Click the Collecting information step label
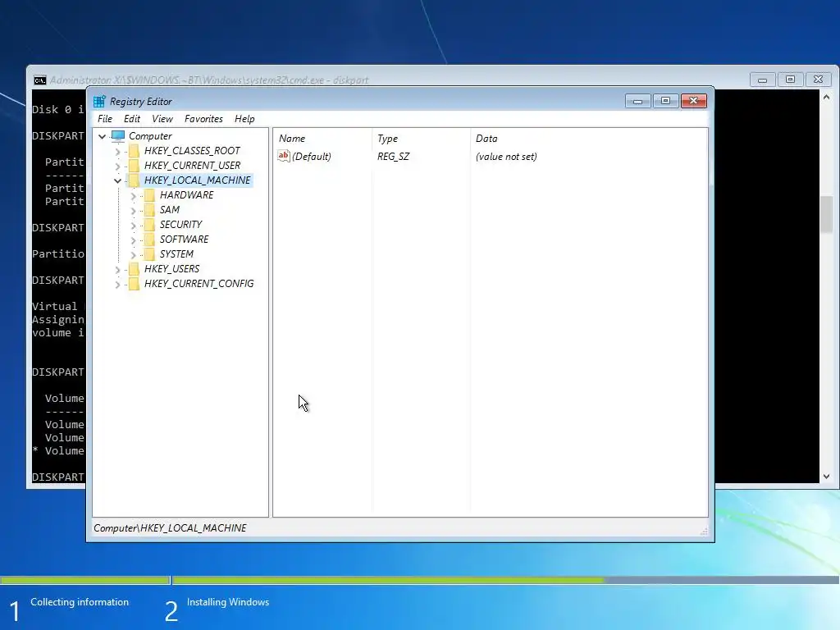Image resolution: width=840 pixels, height=630 pixels. coord(80,602)
